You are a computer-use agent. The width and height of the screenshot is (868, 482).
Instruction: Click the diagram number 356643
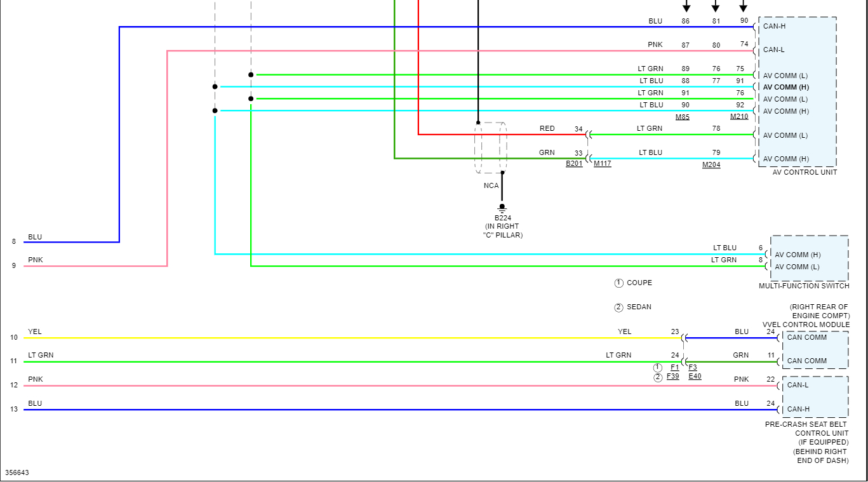(17, 473)
